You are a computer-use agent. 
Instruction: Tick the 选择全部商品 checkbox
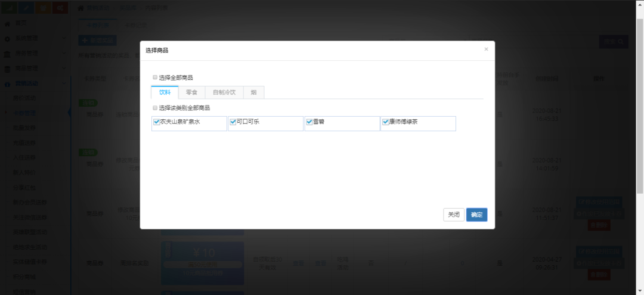pyautogui.click(x=155, y=77)
